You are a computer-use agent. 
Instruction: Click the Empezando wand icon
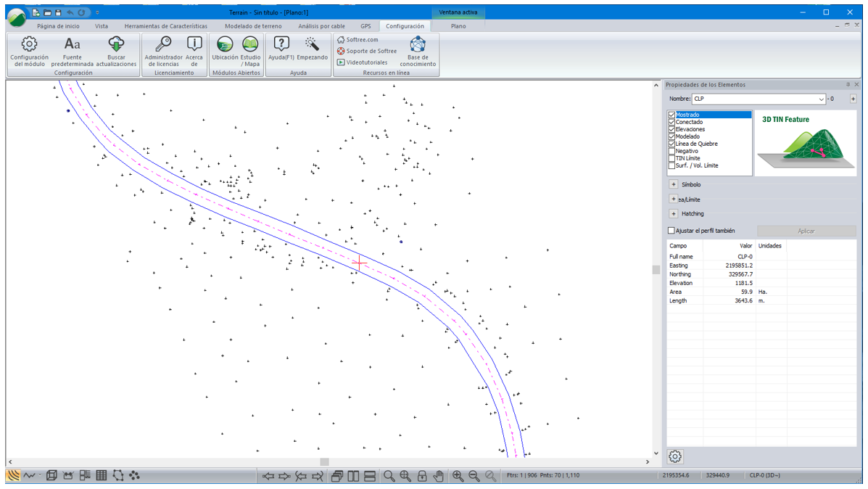click(x=313, y=44)
